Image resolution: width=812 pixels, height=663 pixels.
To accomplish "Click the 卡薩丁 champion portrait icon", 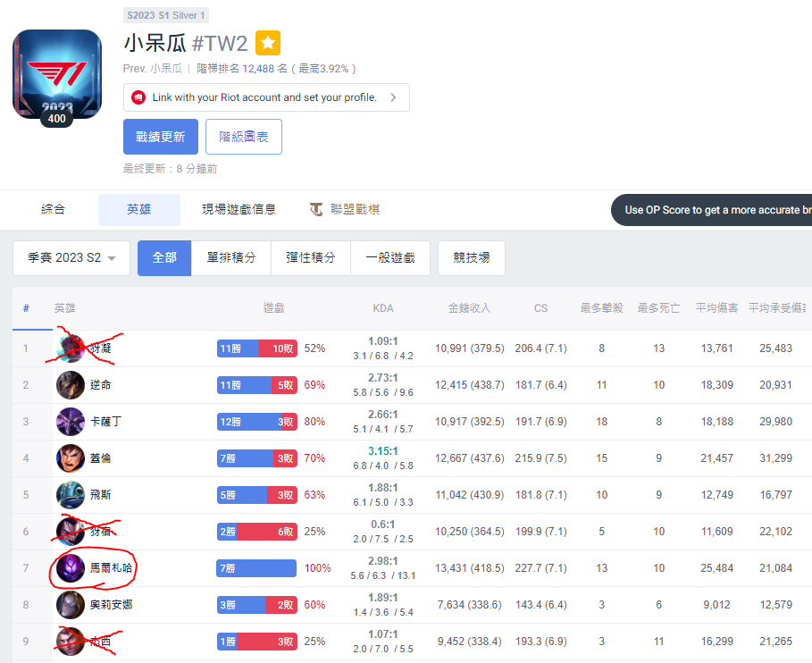I will coord(71,422).
